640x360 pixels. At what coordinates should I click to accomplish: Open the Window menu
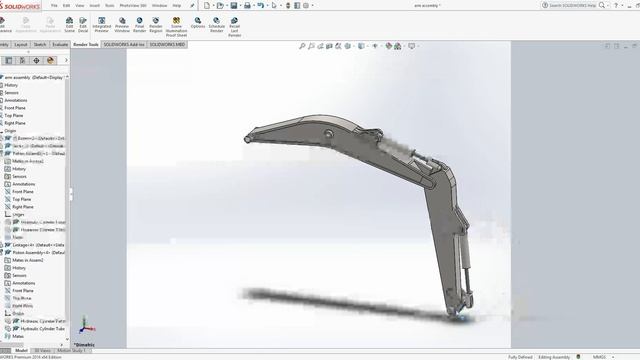pos(160,6)
